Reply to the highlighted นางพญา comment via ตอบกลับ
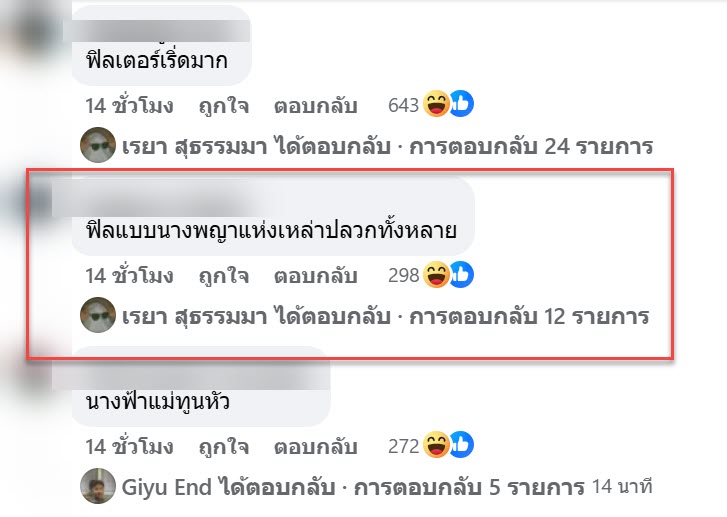Image resolution: width=727 pixels, height=517 pixels. click(x=315, y=276)
